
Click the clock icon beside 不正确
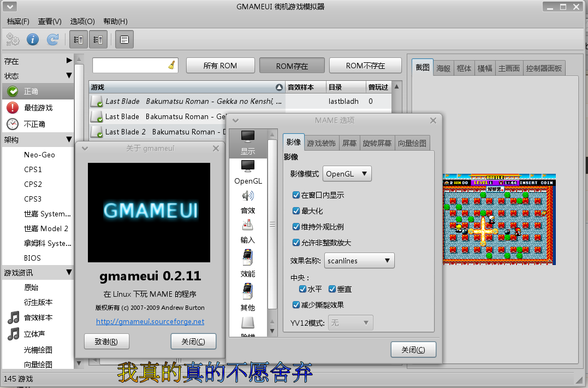[x=13, y=124]
